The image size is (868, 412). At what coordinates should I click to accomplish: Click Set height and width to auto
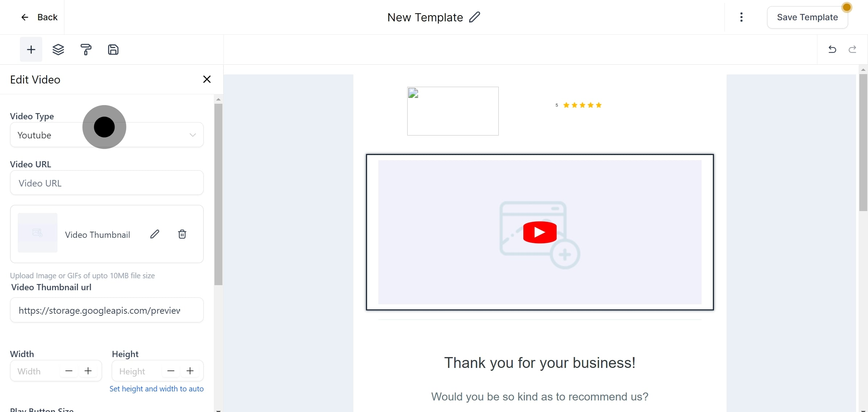point(157,389)
